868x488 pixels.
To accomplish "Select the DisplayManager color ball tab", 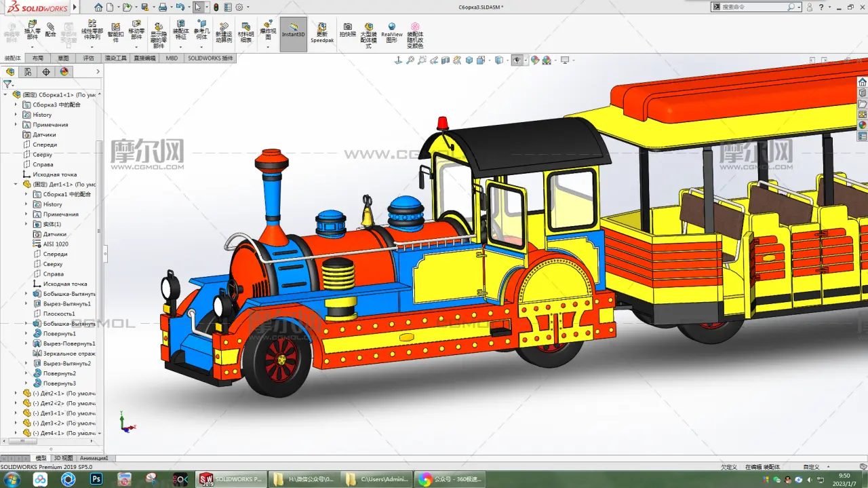I will (64, 71).
